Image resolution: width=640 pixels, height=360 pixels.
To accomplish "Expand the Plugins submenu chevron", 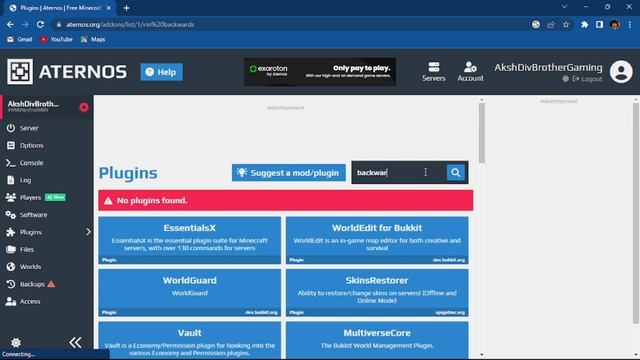I will [x=88, y=232].
